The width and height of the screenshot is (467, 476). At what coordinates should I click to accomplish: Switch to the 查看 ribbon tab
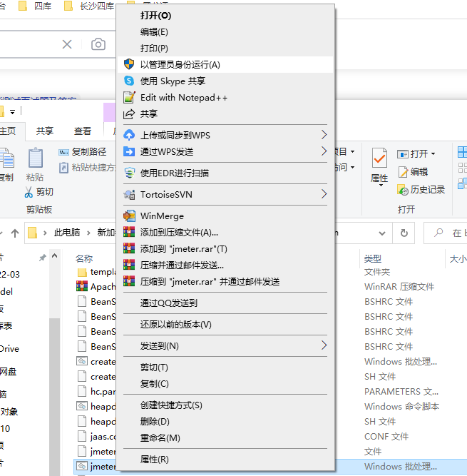tap(83, 131)
